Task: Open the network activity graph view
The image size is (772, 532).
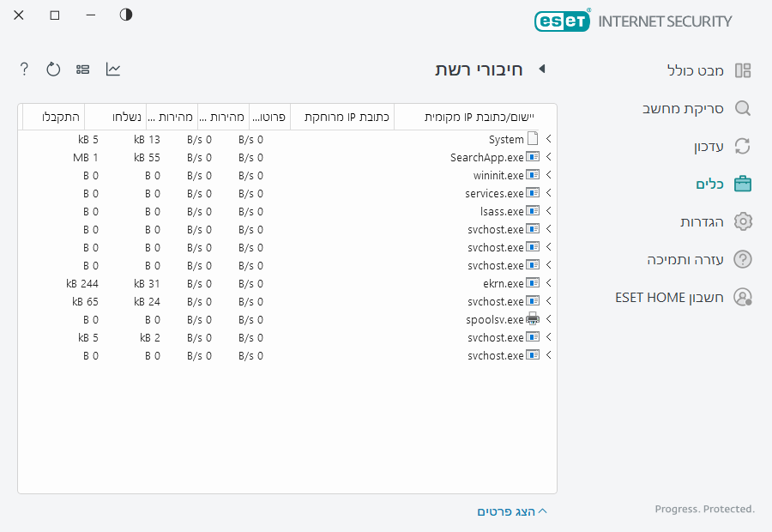Action: 112,69
